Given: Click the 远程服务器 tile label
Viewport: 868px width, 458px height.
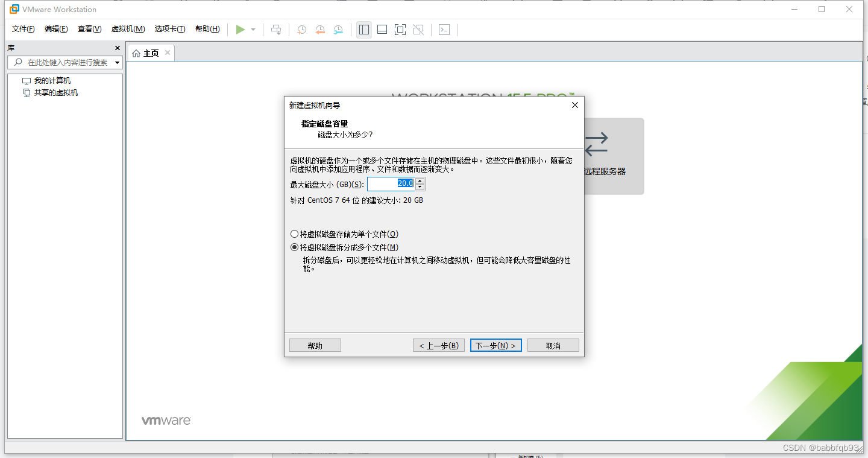Looking at the screenshot, I should (x=605, y=171).
